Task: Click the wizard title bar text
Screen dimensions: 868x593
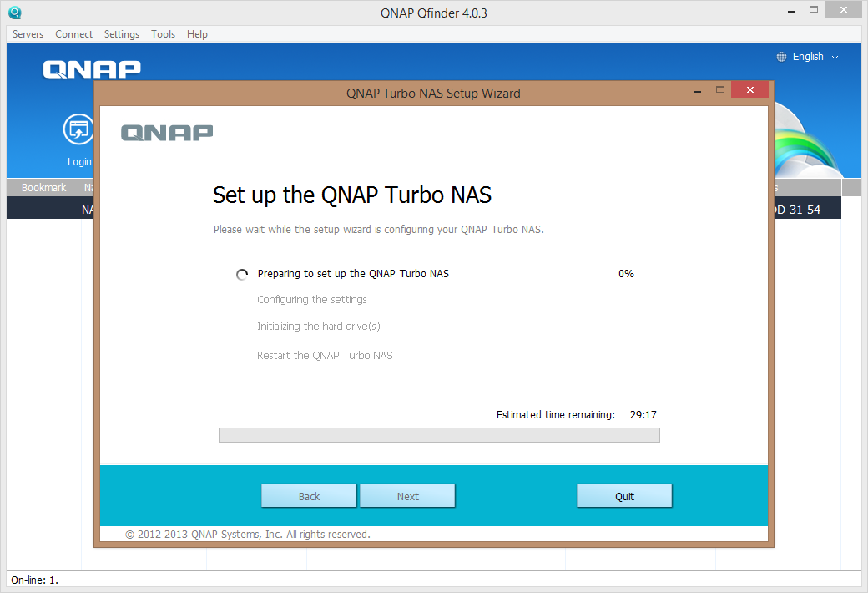Action: (x=433, y=93)
